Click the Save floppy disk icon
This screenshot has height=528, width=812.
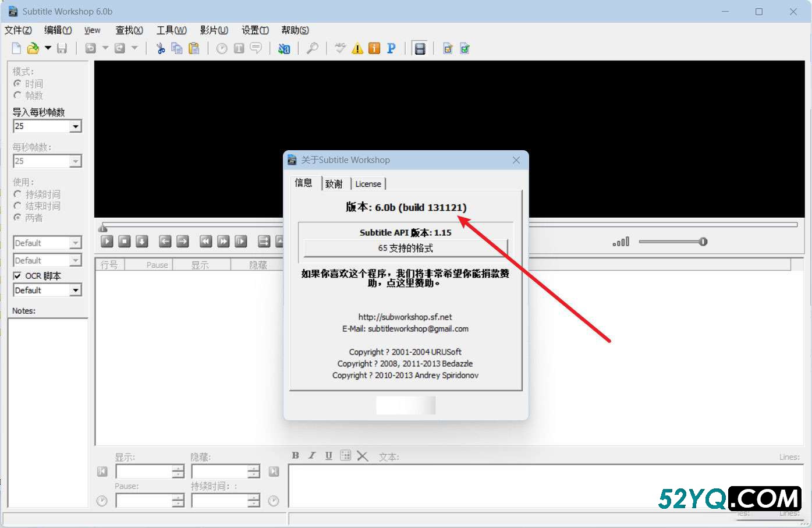pos(62,48)
